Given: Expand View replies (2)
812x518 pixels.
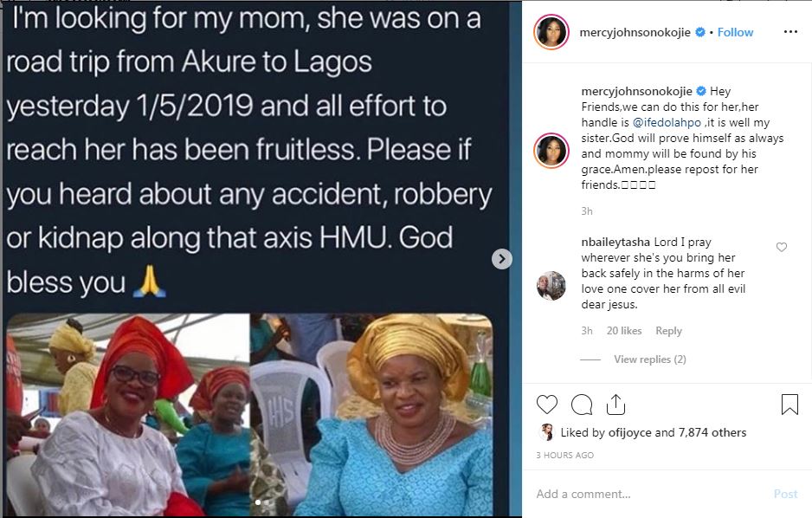Looking at the screenshot, I should [649, 359].
